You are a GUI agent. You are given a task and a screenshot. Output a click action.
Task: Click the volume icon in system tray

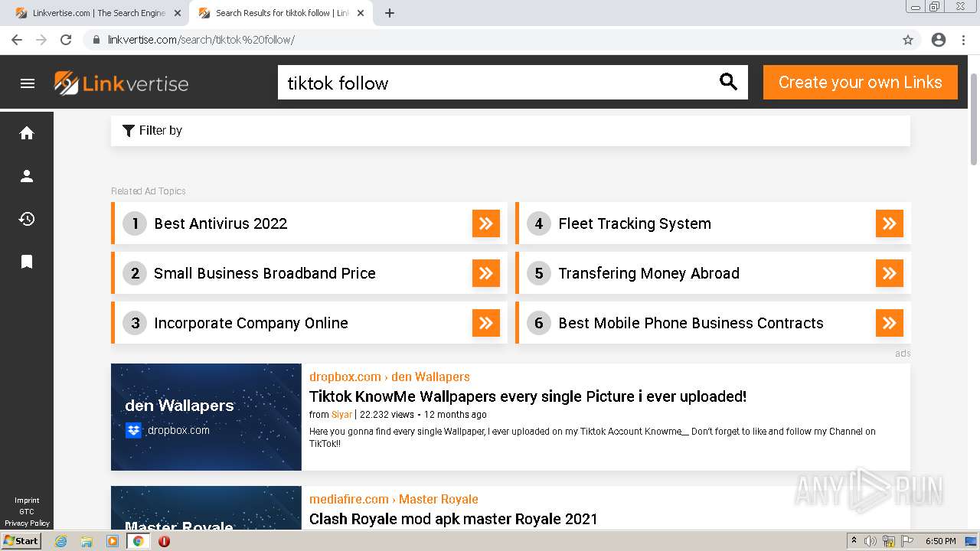click(x=871, y=541)
